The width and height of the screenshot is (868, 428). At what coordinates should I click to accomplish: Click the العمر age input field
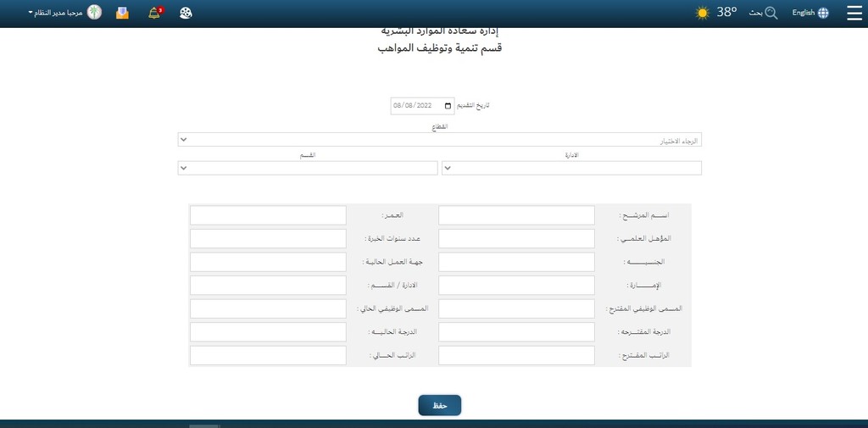point(268,215)
